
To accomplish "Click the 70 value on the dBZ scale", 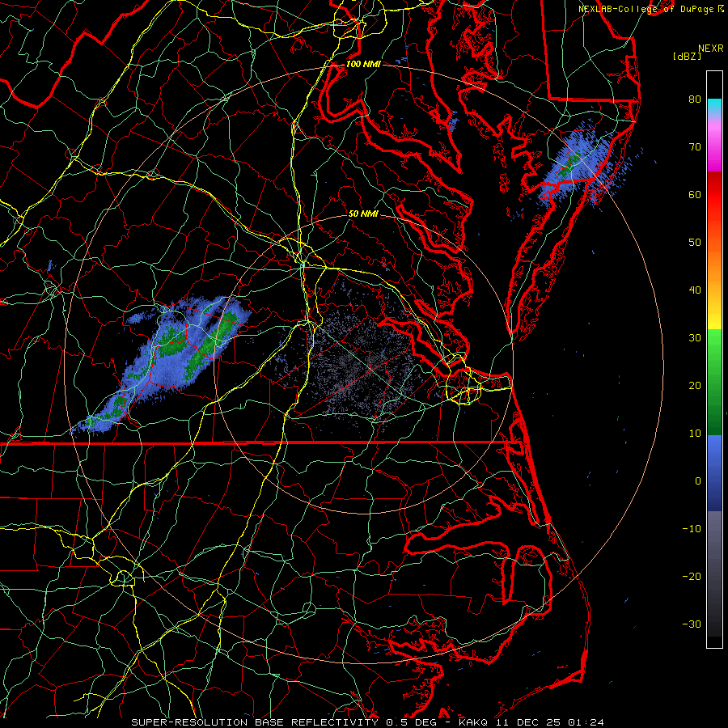I will click(695, 146).
